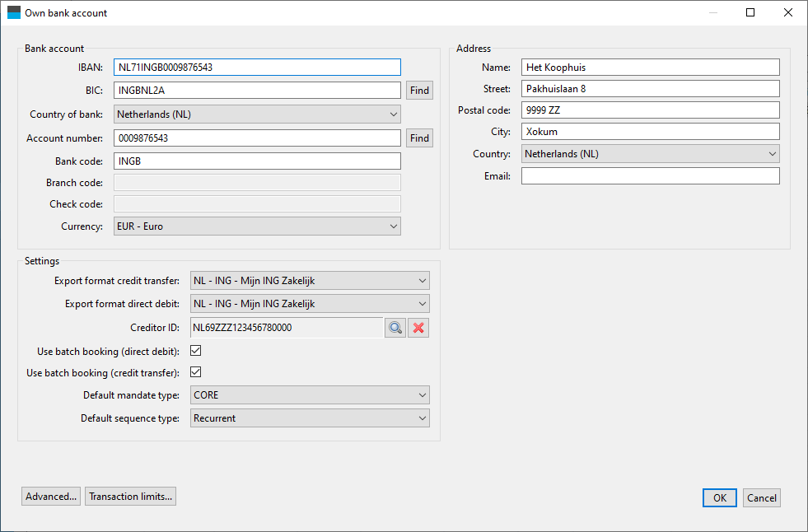
Task: Click the Creditor ID field
Action: click(287, 328)
